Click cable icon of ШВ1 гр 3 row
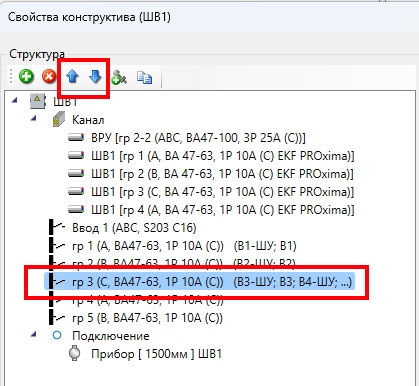The width and height of the screenshot is (419, 386). click(76, 191)
